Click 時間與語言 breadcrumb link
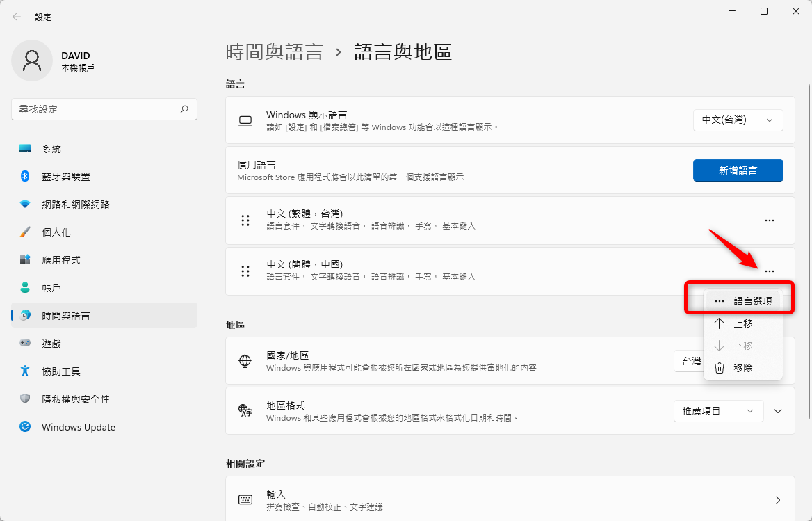812x521 pixels. click(275, 51)
